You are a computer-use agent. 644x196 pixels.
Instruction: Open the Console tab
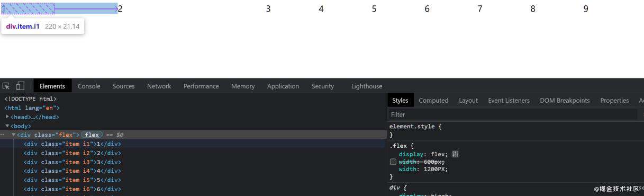coord(89,86)
